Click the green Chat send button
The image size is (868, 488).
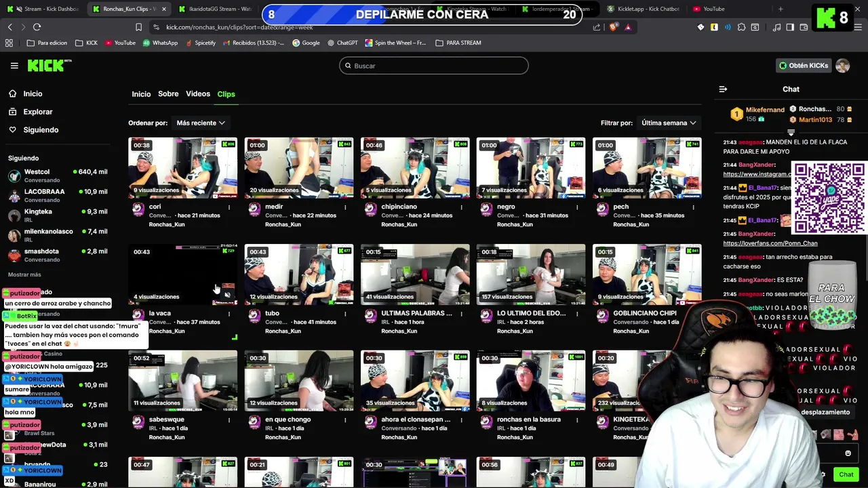tap(846, 474)
